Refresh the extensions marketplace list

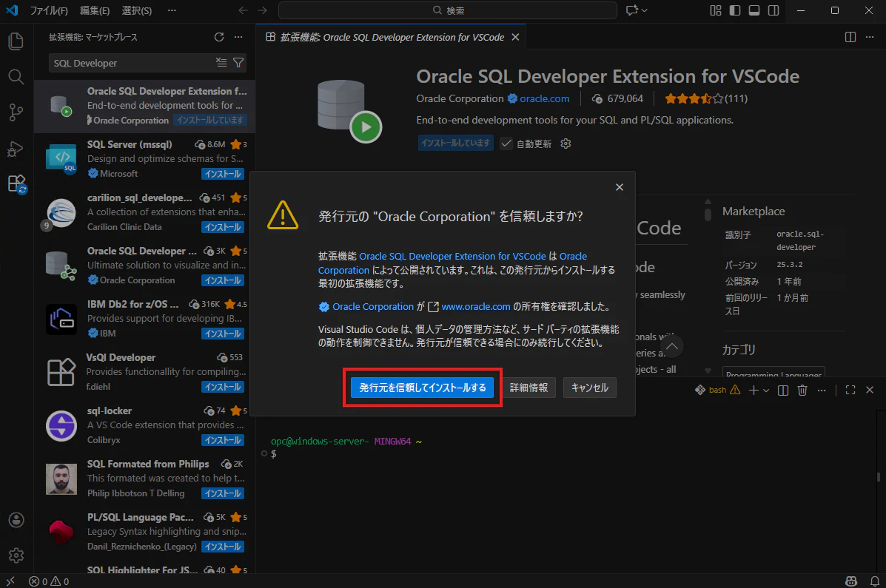coord(219,37)
